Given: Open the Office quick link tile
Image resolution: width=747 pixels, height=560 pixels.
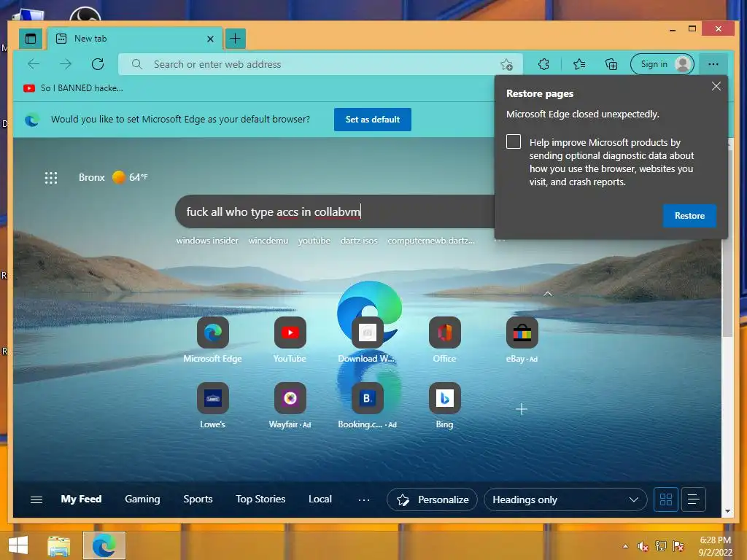Looking at the screenshot, I should tap(444, 340).
